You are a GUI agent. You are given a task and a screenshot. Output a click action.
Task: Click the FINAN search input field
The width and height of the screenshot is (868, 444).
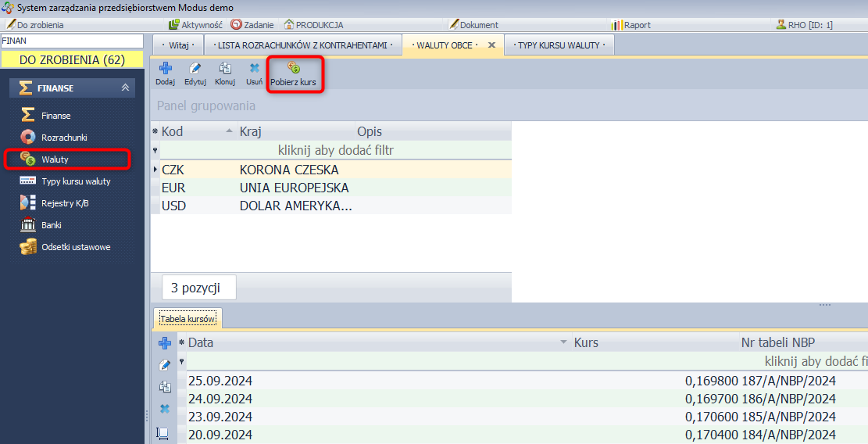(x=72, y=40)
